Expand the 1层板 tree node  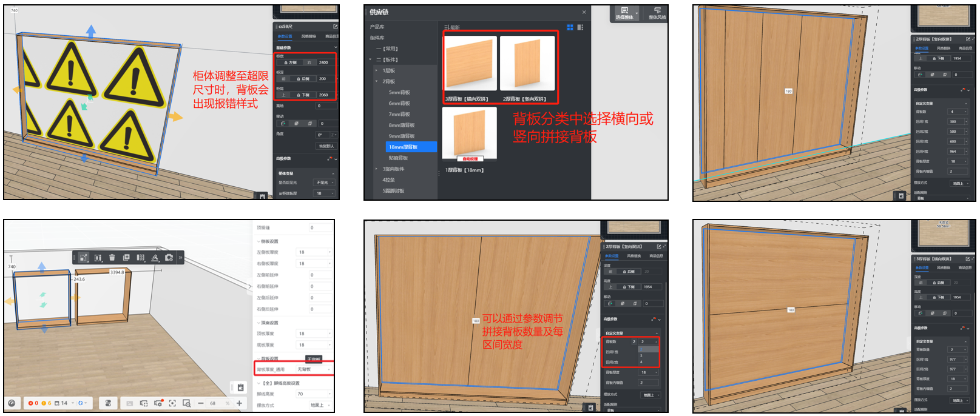377,70
